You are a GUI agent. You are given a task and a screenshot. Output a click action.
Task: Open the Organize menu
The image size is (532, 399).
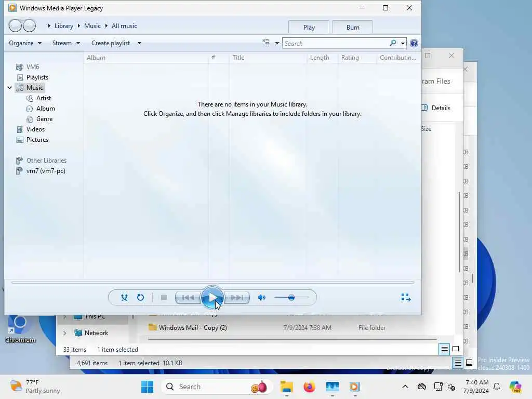(x=25, y=43)
